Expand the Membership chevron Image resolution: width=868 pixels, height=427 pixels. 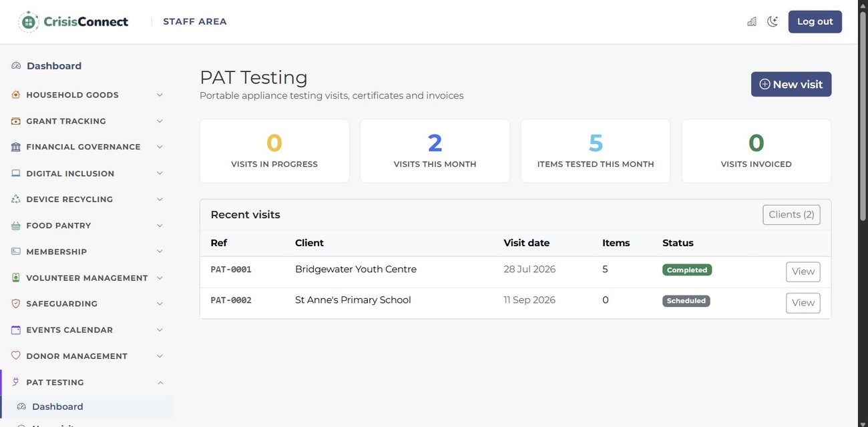160,252
